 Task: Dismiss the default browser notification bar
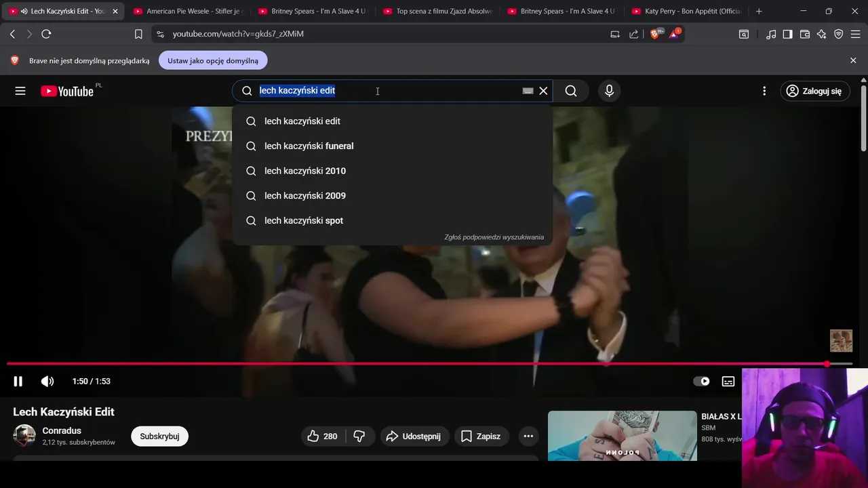coord(853,60)
